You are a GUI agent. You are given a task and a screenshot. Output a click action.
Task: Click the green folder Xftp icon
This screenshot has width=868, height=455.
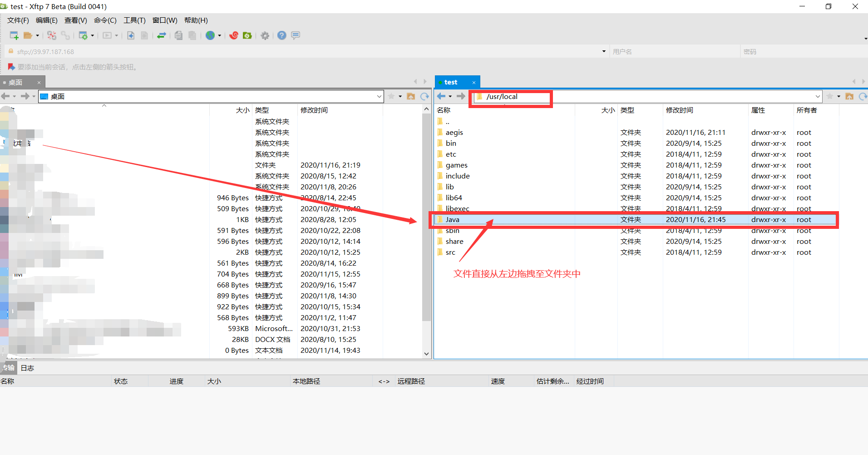[247, 35]
